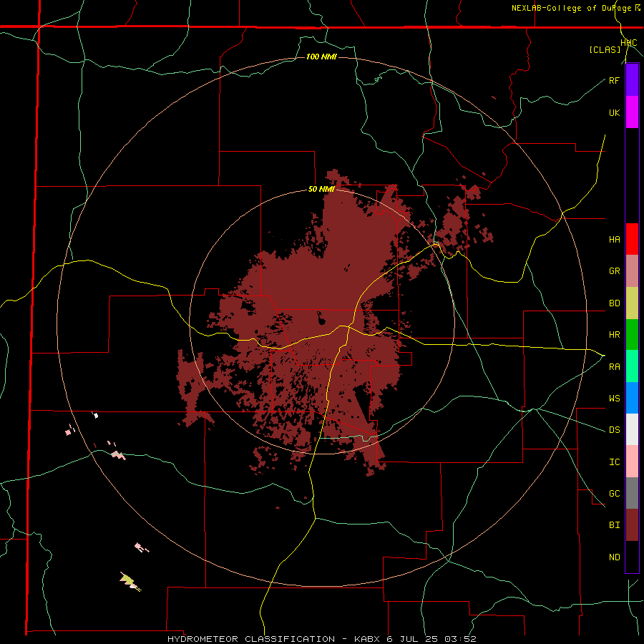Click the HHC product label
This screenshot has width=644, height=644.
point(628,43)
